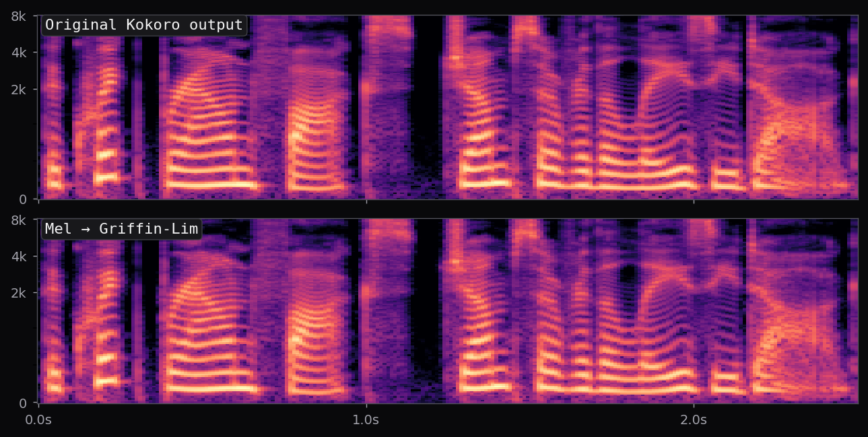
Task: Click the 2.0s tick mark on the time axis
Action: tap(694, 407)
